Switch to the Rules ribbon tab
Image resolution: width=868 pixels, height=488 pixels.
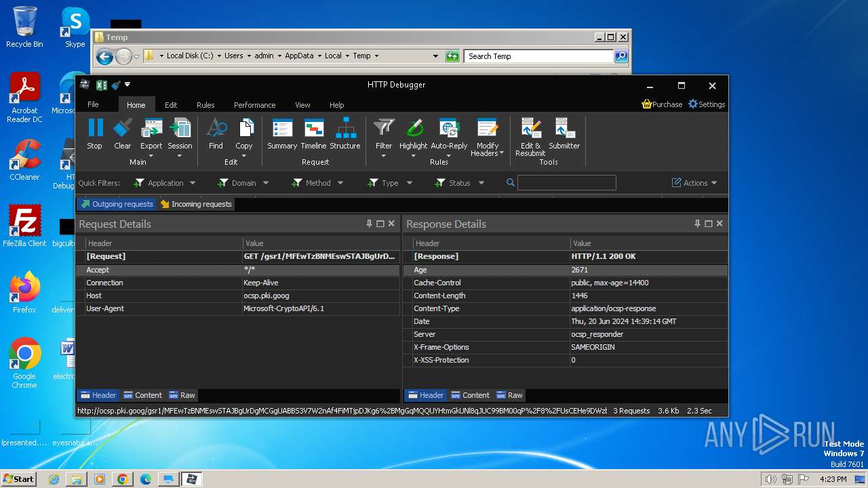205,105
